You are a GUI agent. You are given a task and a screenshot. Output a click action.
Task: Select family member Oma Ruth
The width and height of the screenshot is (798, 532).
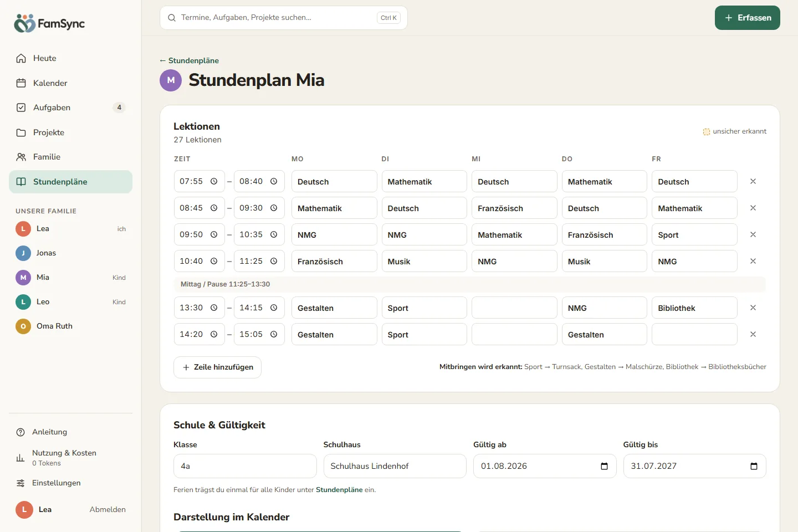70,326
